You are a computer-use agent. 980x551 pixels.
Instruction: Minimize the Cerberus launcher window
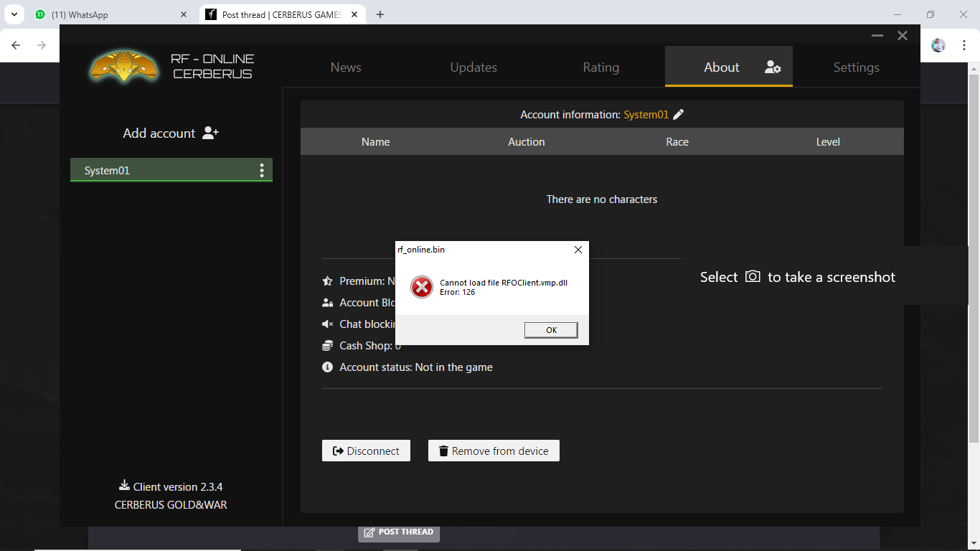(x=877, y=35)
